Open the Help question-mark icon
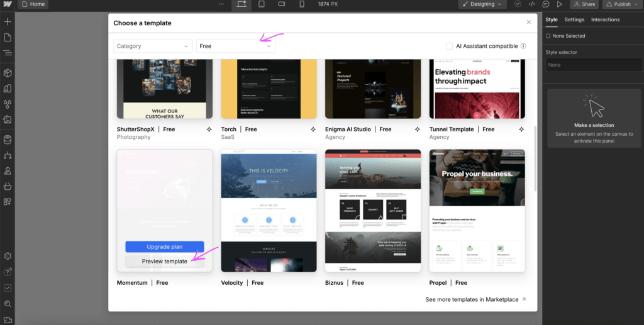Image resolution: width=644 pixels, height=325 pixels. [x=8, y=272]
